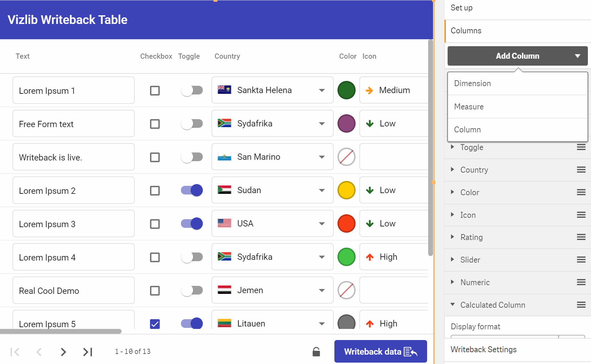Screen dimensions: 591x364
Task: Click the Medium icon cell for Lorem Ipsum 1
Action: click(394, 90)
